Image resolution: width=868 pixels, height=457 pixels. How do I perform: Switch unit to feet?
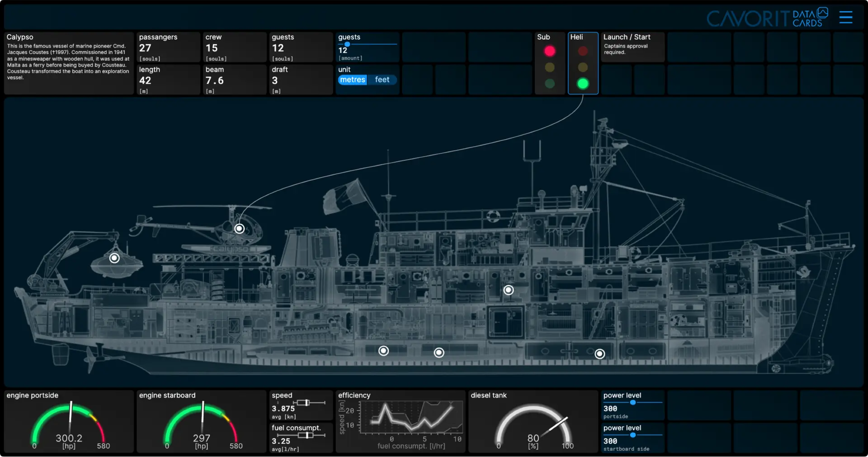(x=382, y=80)
